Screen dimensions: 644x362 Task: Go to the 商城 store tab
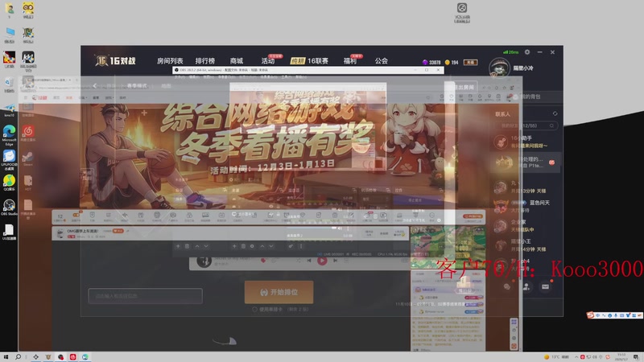click(237, 61)
